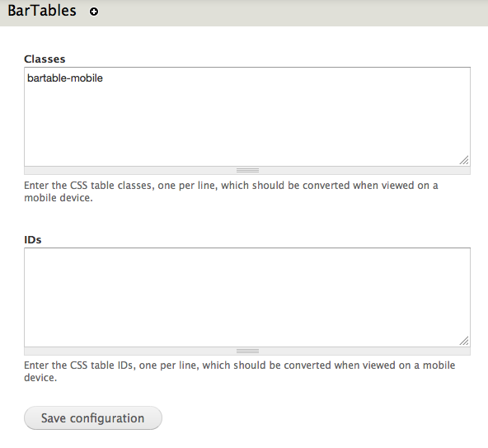Click Save configuration button
Viewport: 488px width, 448px height.
93,418
